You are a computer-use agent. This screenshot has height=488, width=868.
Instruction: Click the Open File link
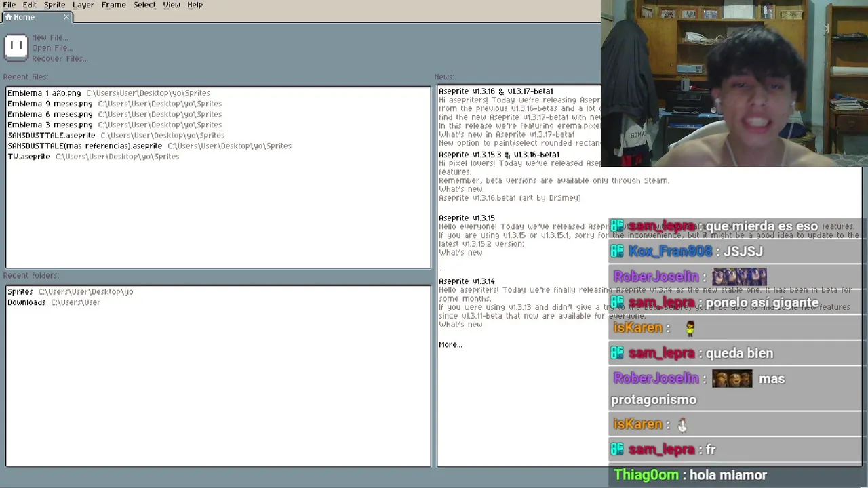coord(52,48)
